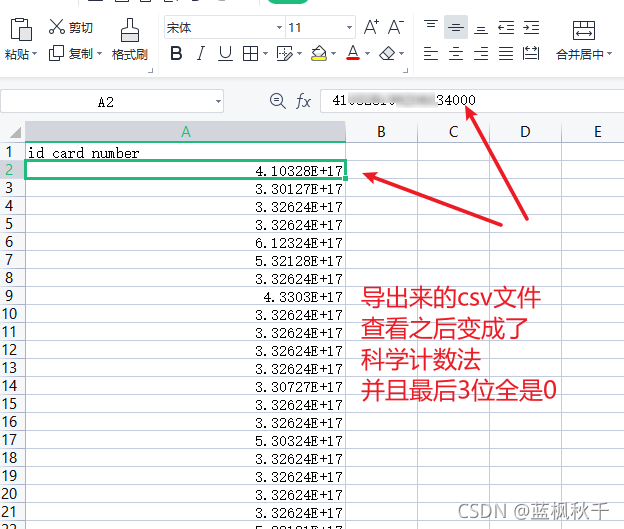Click the increase indent icon
The height and width of the screenshot is (529, 624).
coord(531,27)
